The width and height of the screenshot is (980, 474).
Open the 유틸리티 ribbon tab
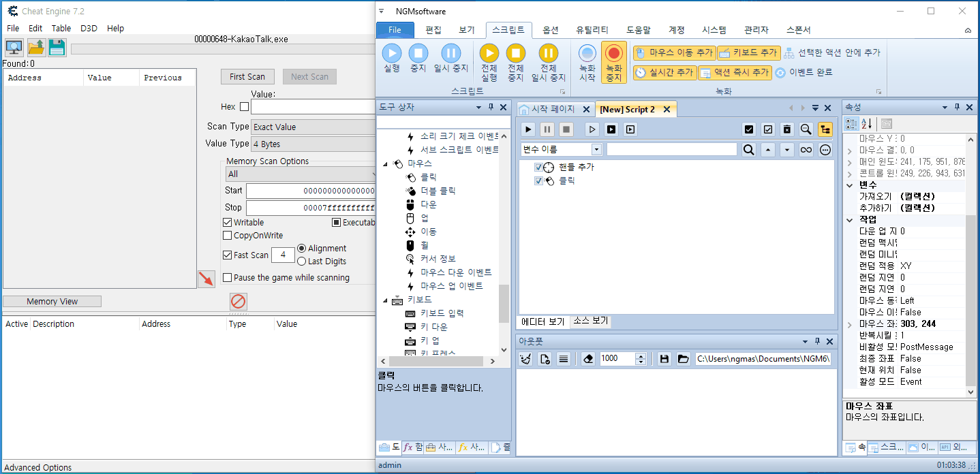(592, 30)
